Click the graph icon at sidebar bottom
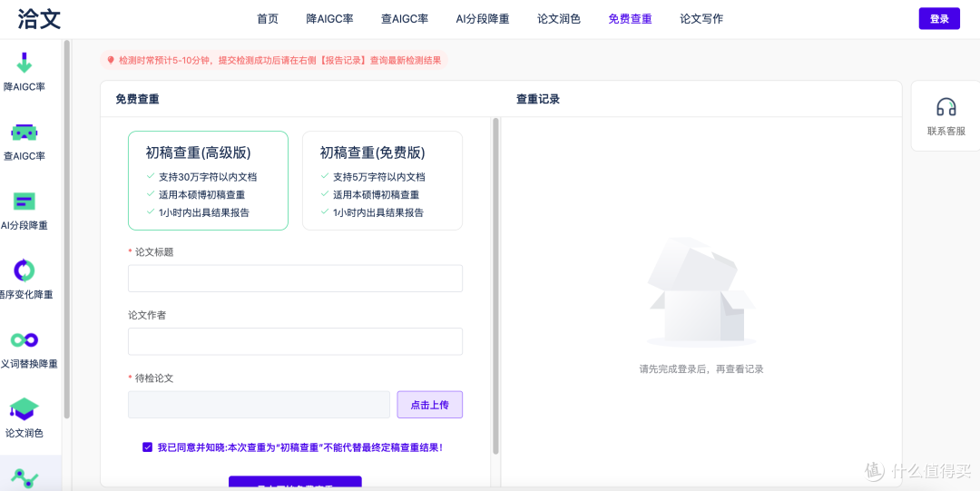The height and width of the screenshot is (491, 980). (x=24, y=478)
